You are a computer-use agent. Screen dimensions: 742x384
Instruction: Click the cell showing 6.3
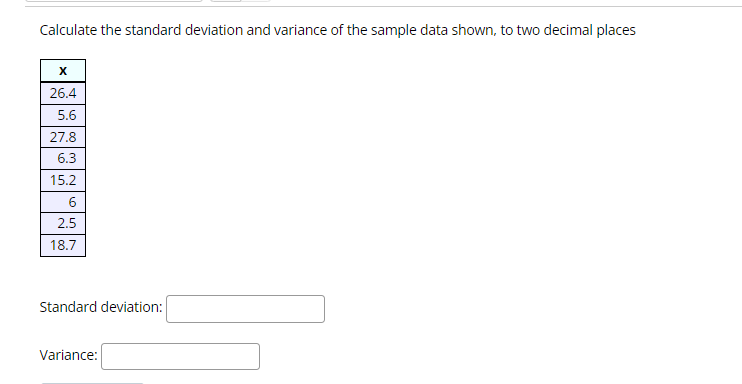point(63,158)
